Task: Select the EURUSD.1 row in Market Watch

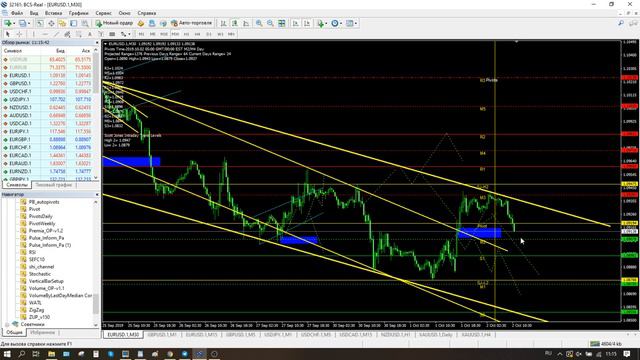Action: (47, 76)
